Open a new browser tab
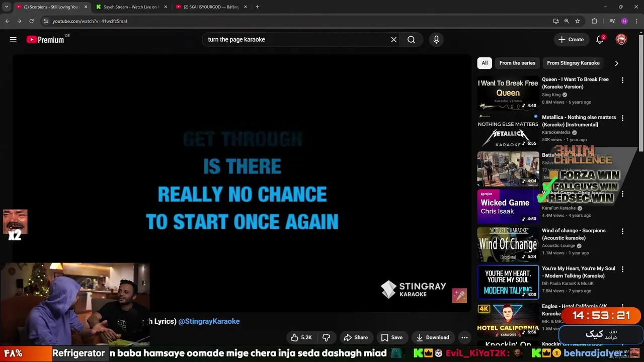The width and height of the screenshot is (644, 362). coord(258,7)
